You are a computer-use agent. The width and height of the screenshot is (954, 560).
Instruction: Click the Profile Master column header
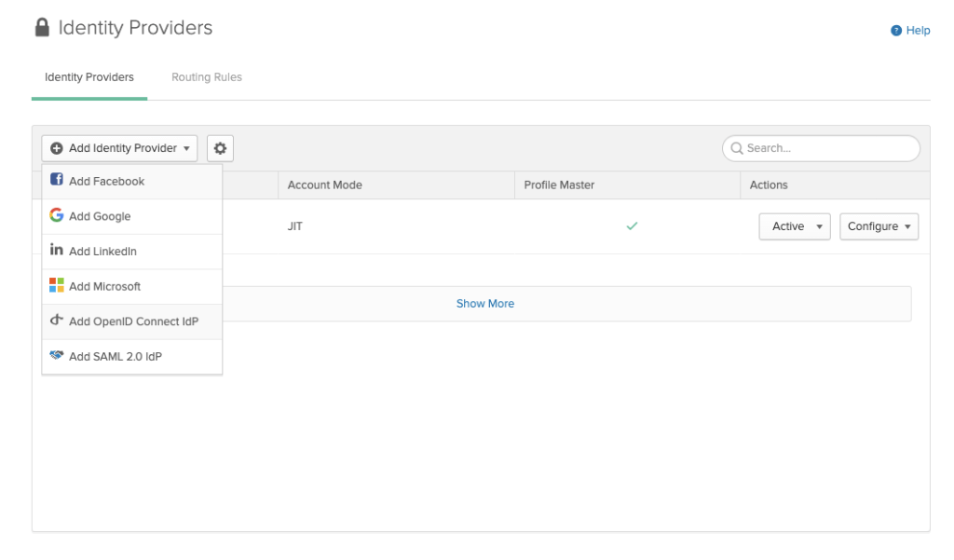pyautogui.click(x=559, y=185)
